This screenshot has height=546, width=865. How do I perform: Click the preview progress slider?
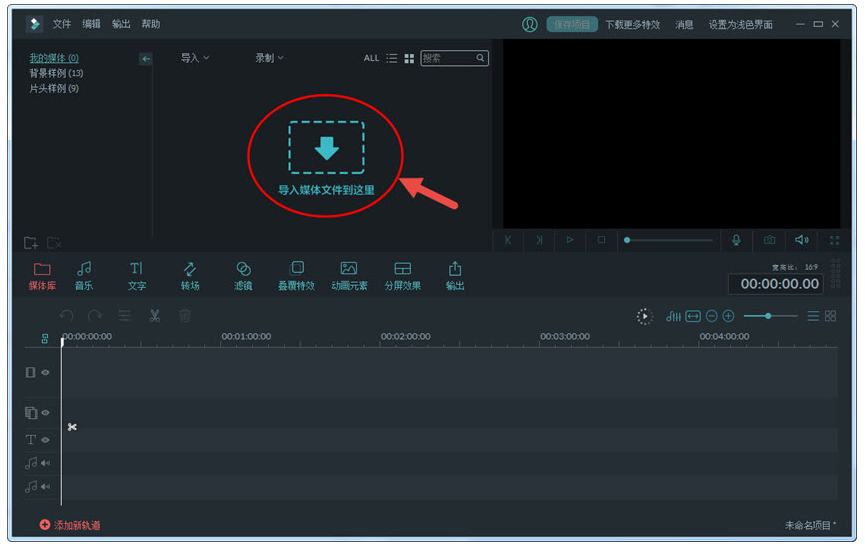669,240
